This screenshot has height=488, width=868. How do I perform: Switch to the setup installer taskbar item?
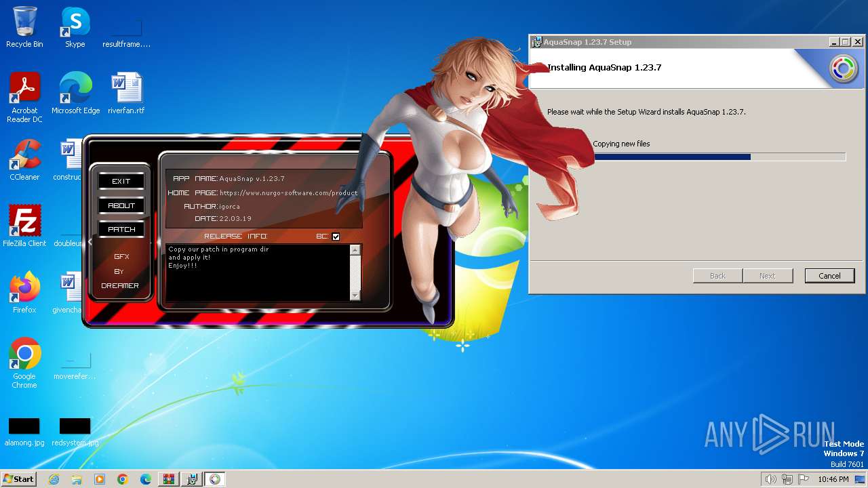pos(192,479)
